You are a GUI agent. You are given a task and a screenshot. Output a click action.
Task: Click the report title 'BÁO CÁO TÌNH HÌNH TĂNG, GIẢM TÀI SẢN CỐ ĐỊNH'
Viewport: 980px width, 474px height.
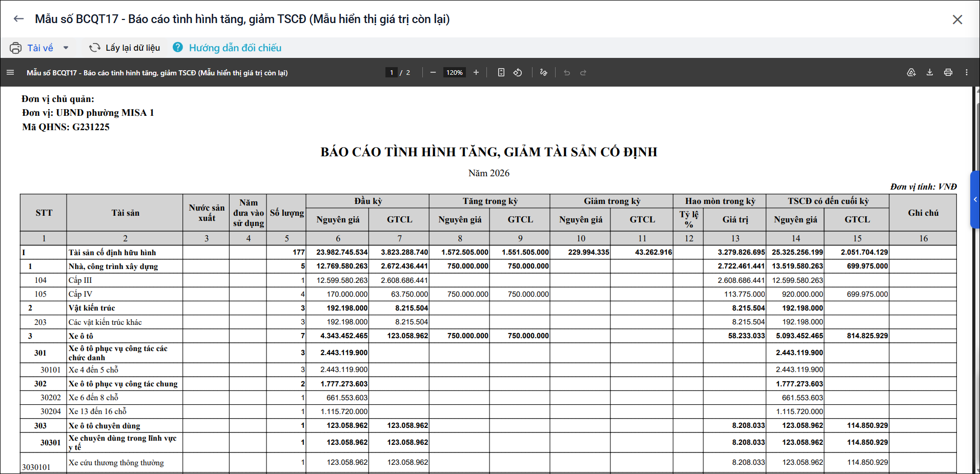[x=489, y=152]
